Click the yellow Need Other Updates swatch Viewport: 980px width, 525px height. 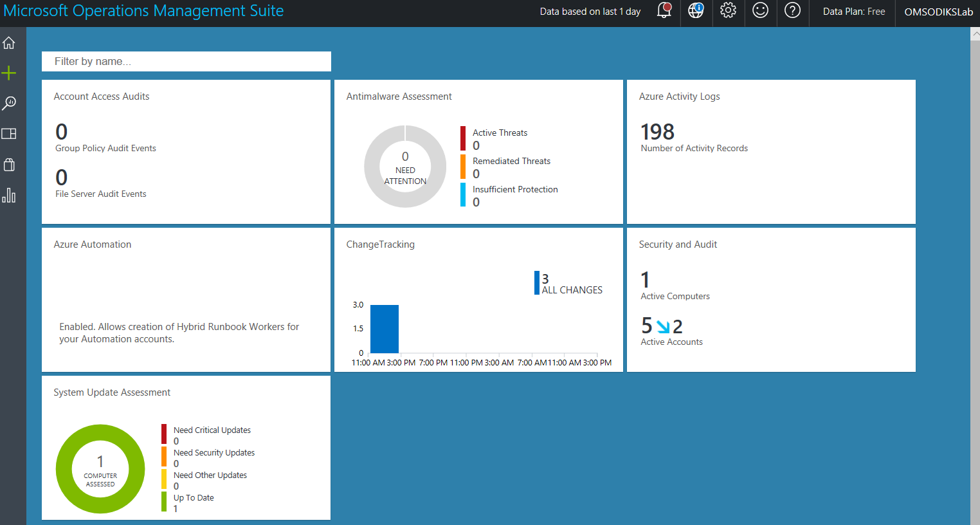click(164, 479)
